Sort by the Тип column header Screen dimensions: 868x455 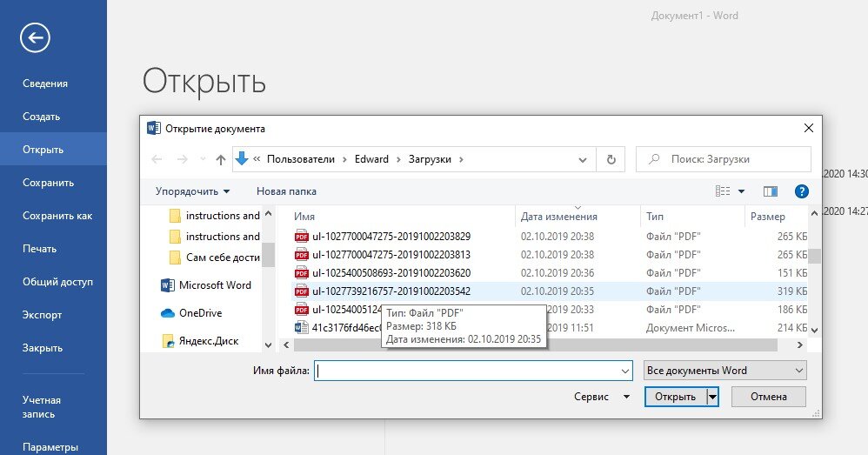[x=655, y=217]
